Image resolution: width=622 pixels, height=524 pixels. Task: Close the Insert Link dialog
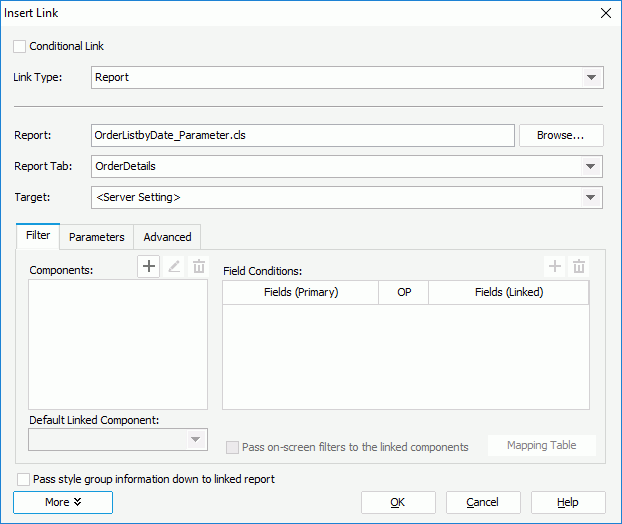606,13
